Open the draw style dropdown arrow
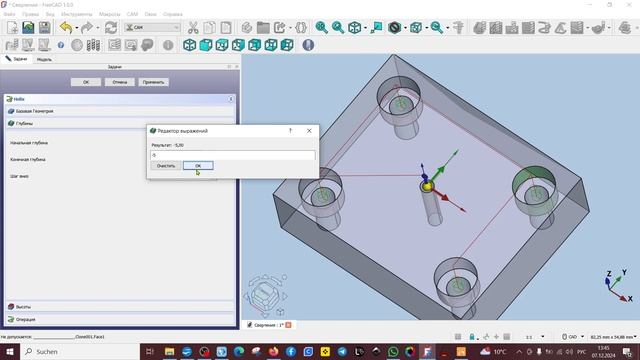 405,27
